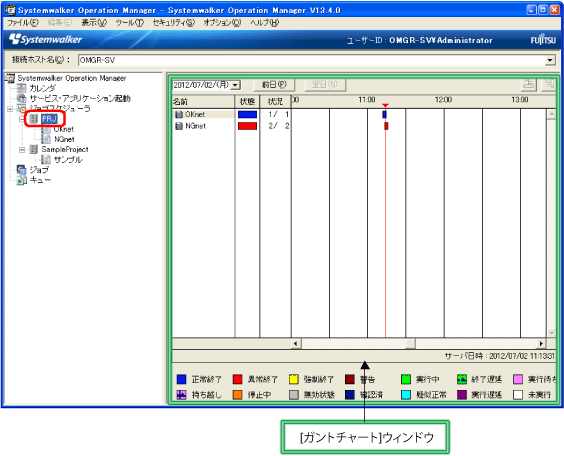Click the first toolbar icon at right of gantt chart

pos(528,85)
